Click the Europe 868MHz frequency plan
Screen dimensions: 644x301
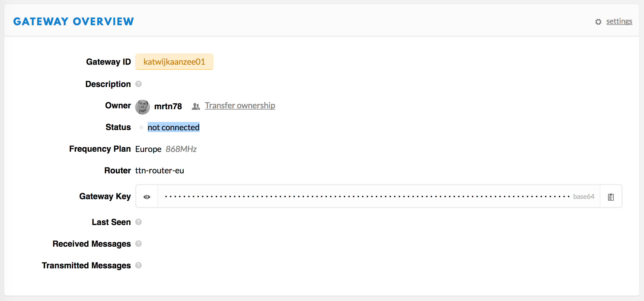click(166, 149)
